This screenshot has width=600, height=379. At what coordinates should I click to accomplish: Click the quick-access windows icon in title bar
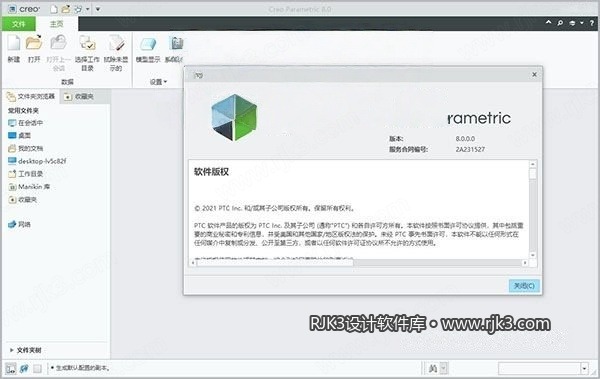[x=78, y=9]
